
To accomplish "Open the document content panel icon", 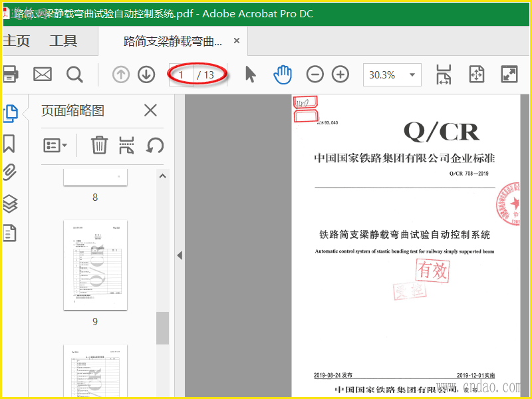I will (x=10, y=233).
